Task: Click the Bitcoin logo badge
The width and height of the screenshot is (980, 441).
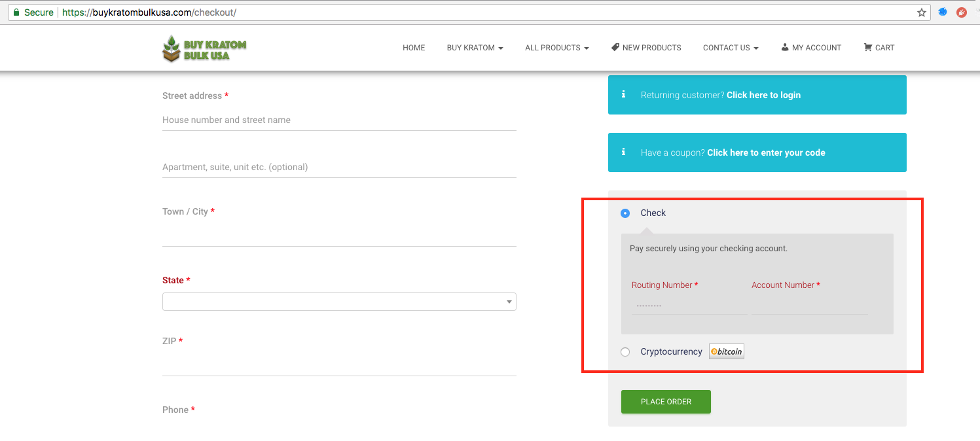Action: (x=727, y=351)
